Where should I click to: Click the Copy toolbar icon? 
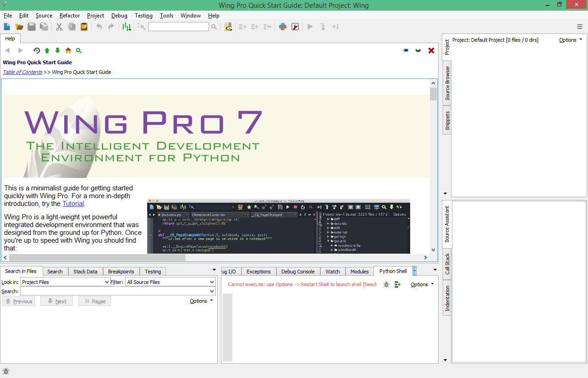click(71, 27)
